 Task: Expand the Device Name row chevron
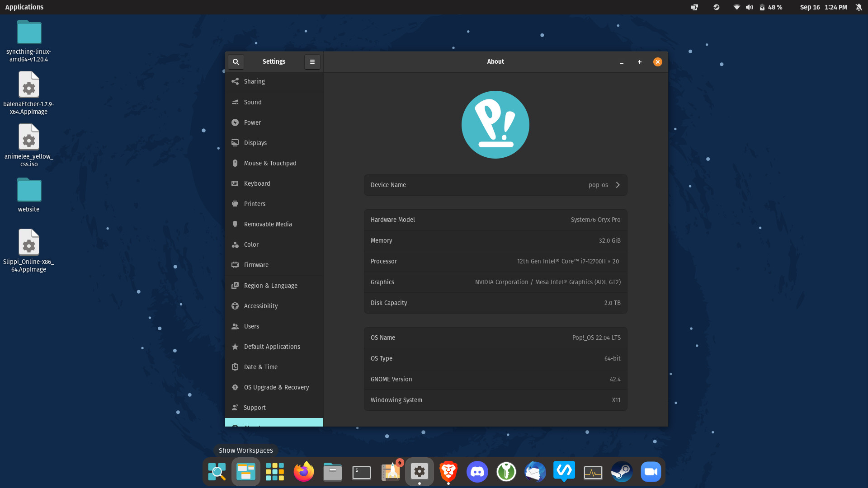[x=618, y=185]
